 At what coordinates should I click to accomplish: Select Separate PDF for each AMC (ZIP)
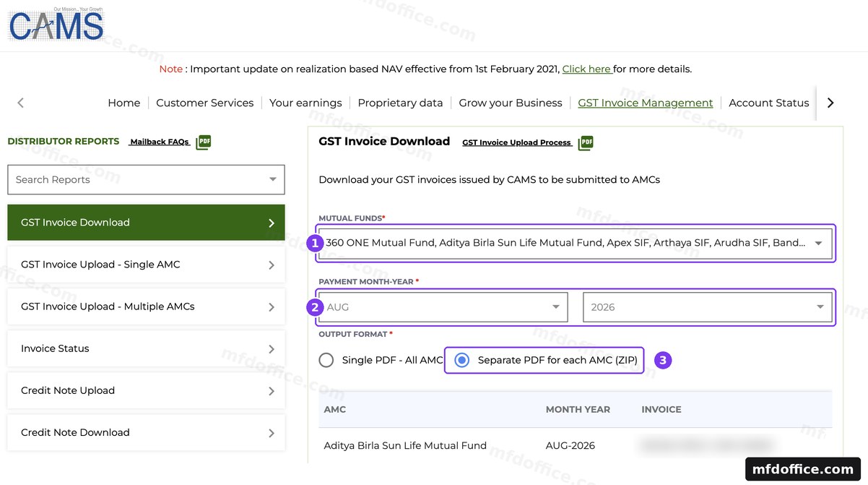click(462, 360)
